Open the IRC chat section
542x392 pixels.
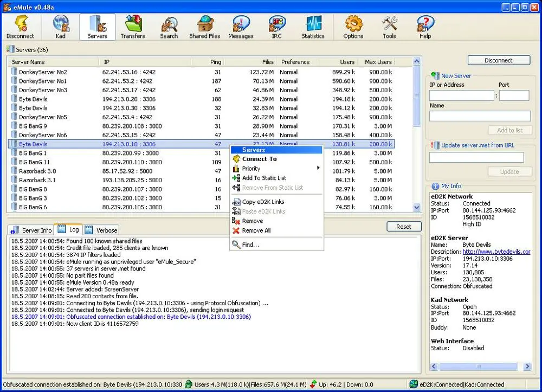277,27
